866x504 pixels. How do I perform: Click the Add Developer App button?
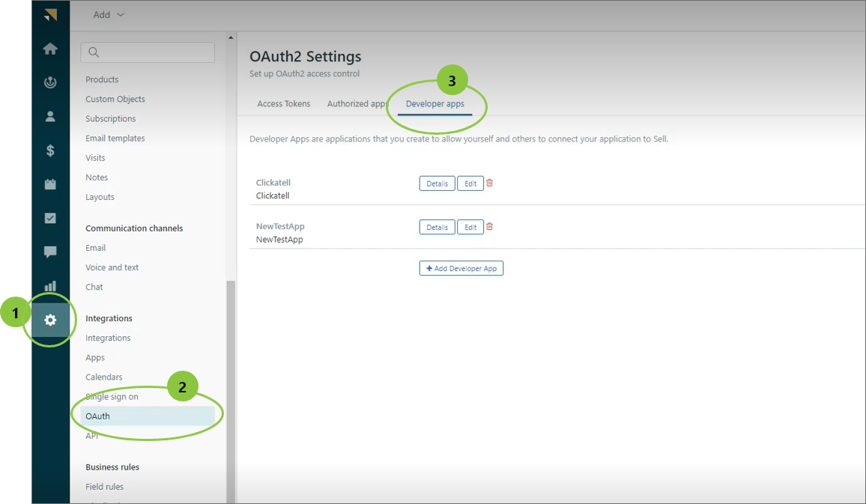tap(461, 268)
